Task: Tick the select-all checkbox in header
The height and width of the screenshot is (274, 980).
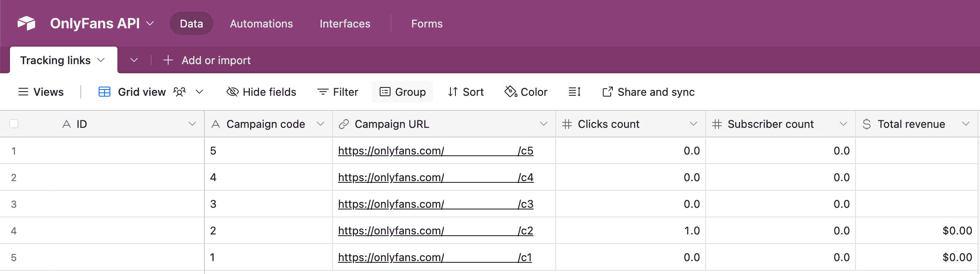Action: point(14,124)
